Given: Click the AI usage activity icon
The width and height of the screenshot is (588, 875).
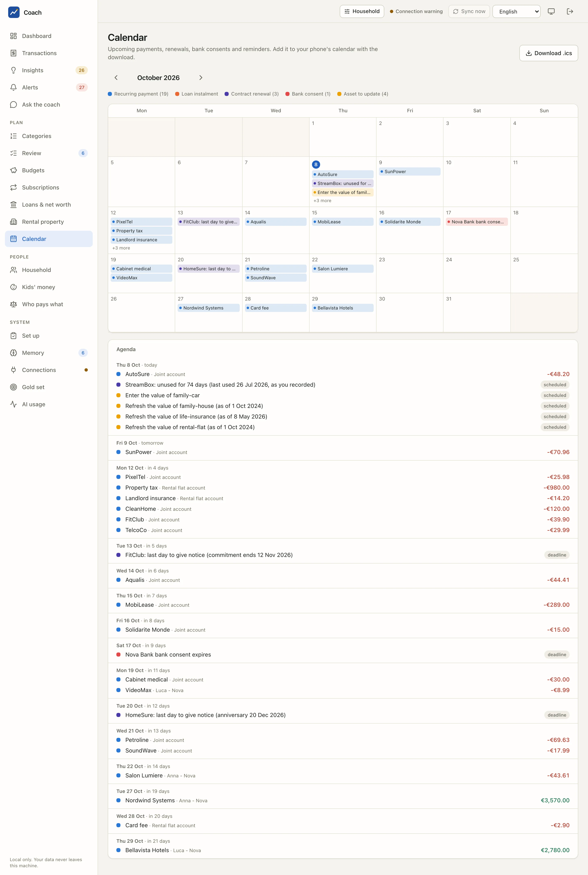Looking at the screenshot, I should tap(13, 404).
